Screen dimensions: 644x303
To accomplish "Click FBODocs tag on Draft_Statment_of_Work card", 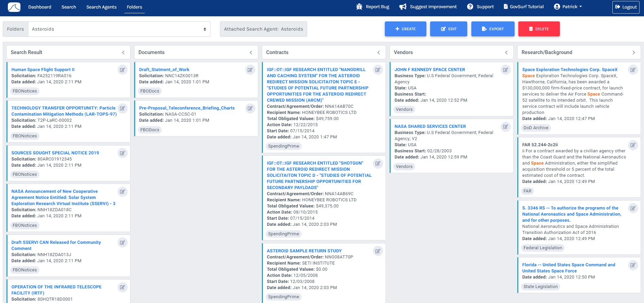I will pyautogui.click(x=150, y=91).
